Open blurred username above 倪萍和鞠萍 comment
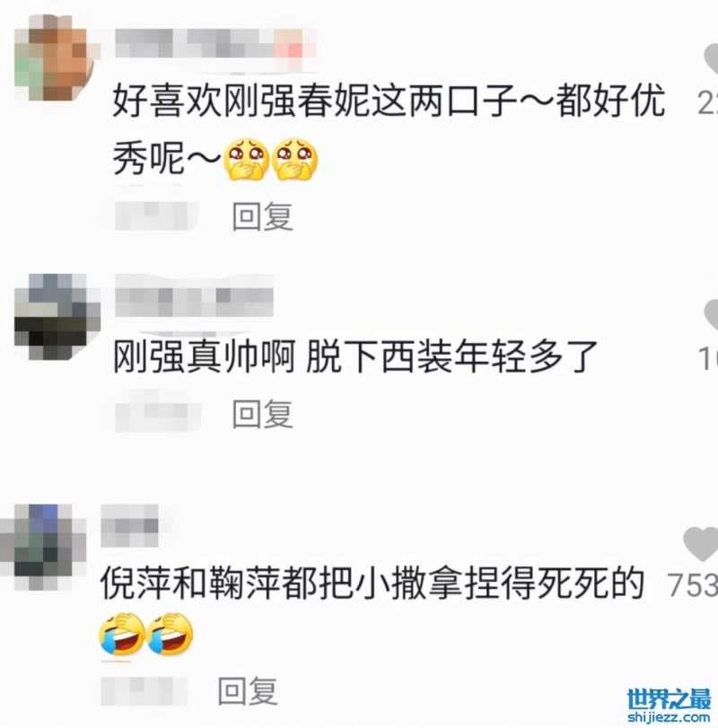Image resolution: width=718 pixels, height=728 pixels. (129, 525)
